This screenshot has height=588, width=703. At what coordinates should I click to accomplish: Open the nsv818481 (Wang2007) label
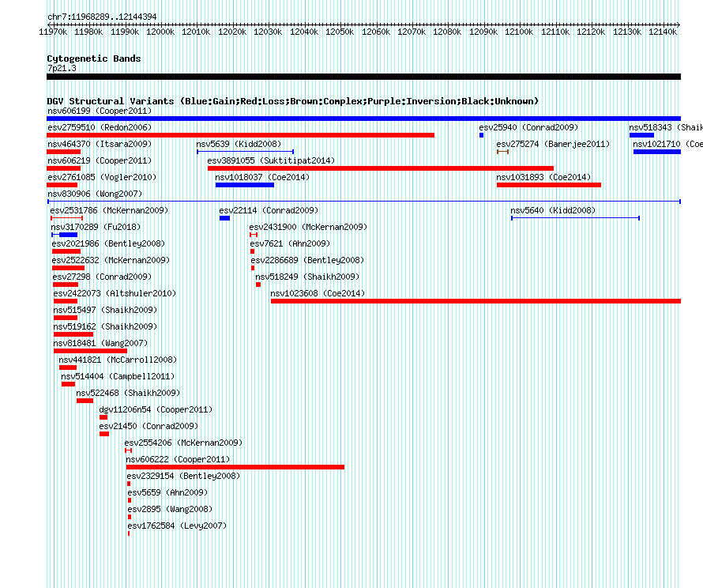pos(100,343)
